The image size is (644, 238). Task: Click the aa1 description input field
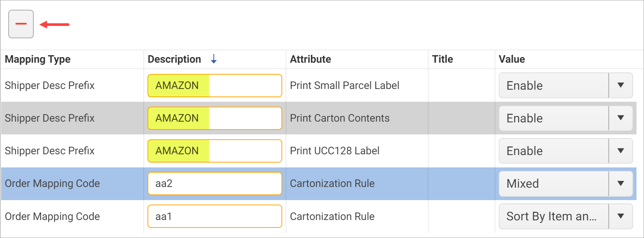[214, 216]
